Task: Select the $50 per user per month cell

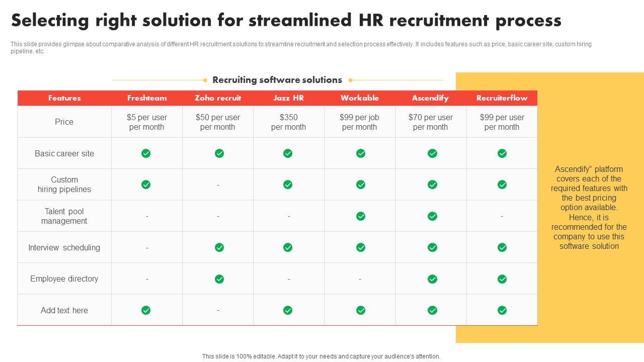Action: point(218,122)
